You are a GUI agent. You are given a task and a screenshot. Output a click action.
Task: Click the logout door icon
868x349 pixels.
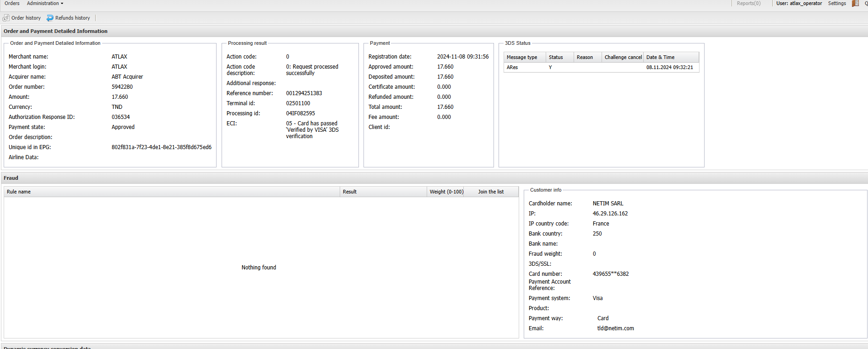pyautogui.click(x=855, y=4)
